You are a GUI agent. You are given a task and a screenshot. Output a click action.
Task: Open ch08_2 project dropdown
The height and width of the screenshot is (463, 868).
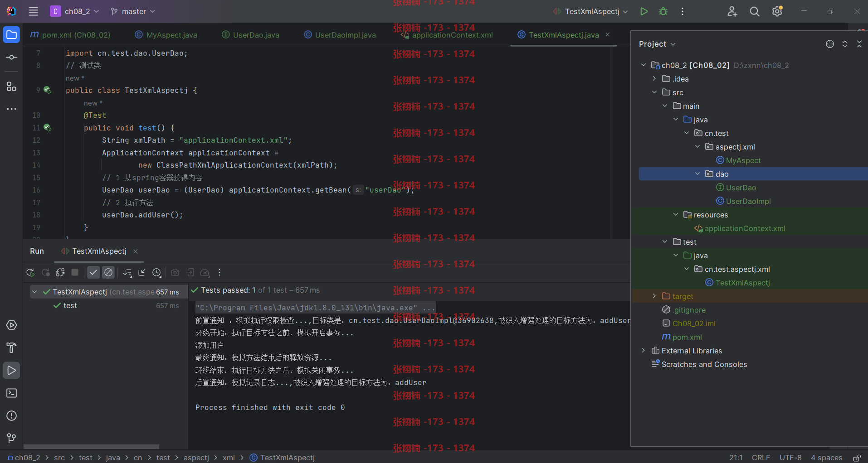75,11
